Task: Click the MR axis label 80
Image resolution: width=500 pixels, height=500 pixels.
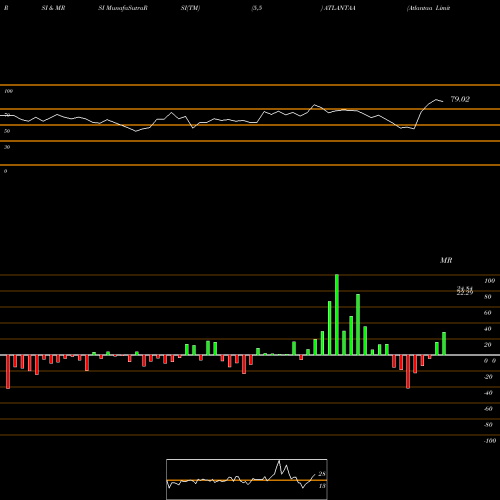Action: tap(488, 297)
